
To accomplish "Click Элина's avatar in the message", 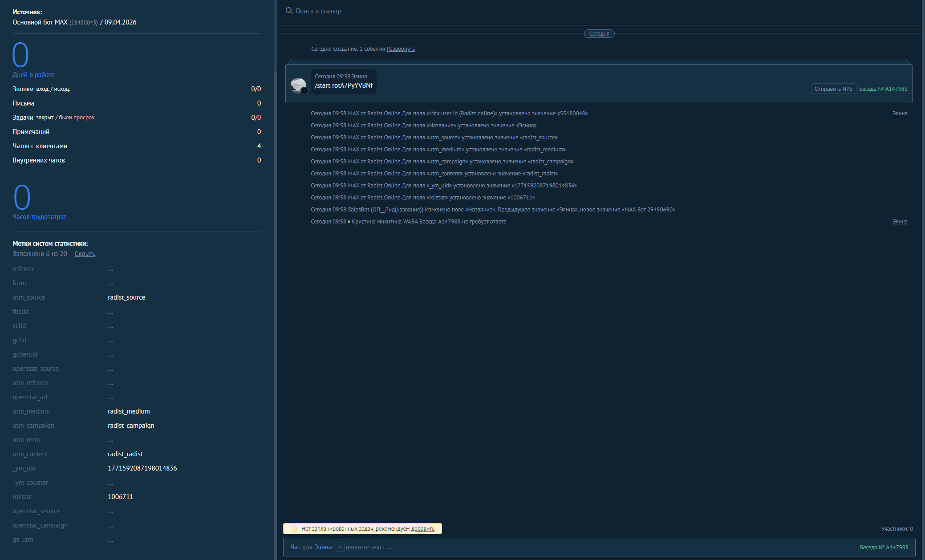I will [297, 85].
